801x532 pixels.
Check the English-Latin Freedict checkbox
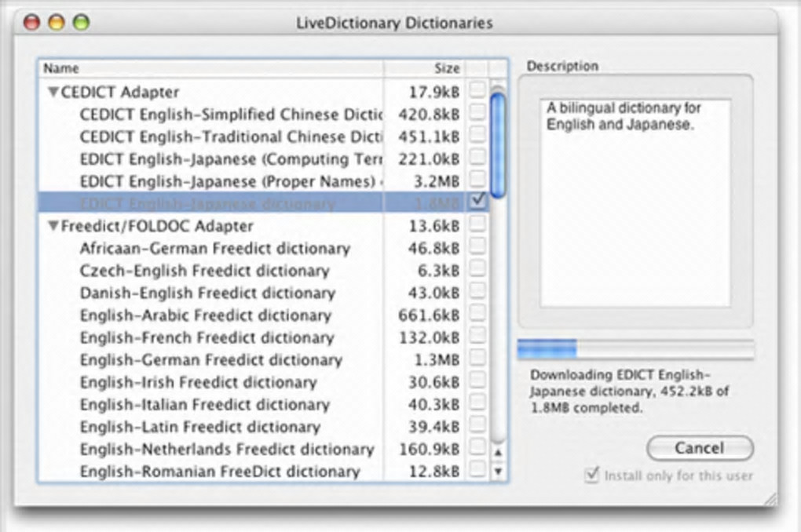tap(477, 425)
